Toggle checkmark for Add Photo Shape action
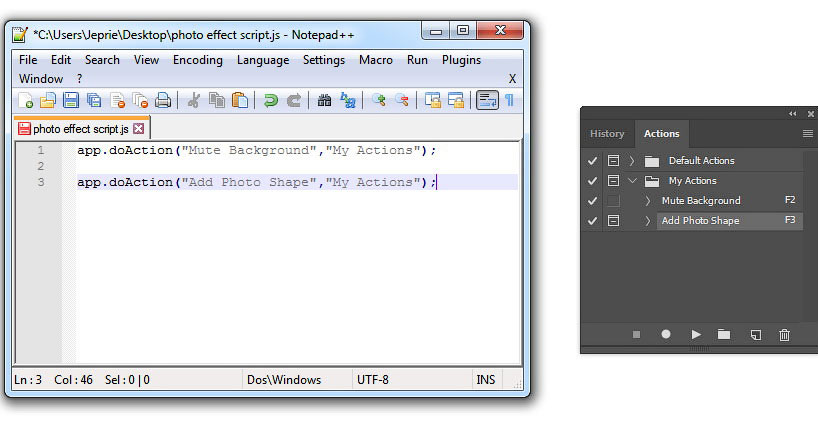 592,221
